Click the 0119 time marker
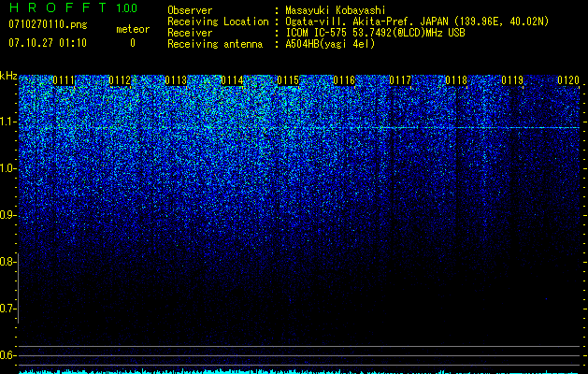Viewport: 588px width, 374px height. [512, 80]
